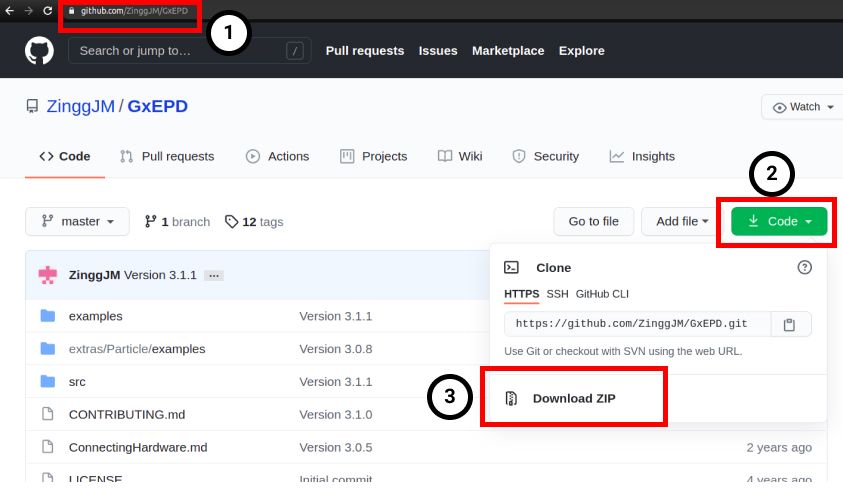Image resolution: width=843 pixels, height=499 pixels.
Task: Open Issues in top navigation
Action: [438, 51]
